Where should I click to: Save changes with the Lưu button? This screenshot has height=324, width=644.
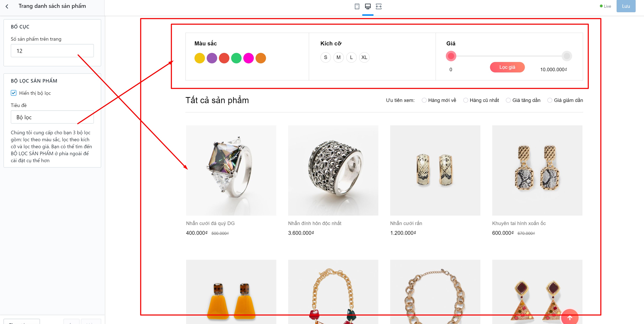pyautogui.click(x=626, y=6)
